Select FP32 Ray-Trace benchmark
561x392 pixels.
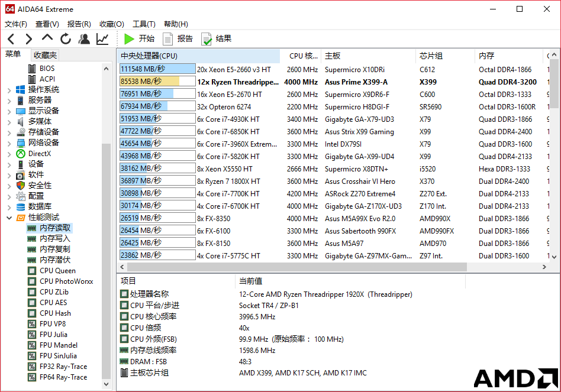[63, 367]
